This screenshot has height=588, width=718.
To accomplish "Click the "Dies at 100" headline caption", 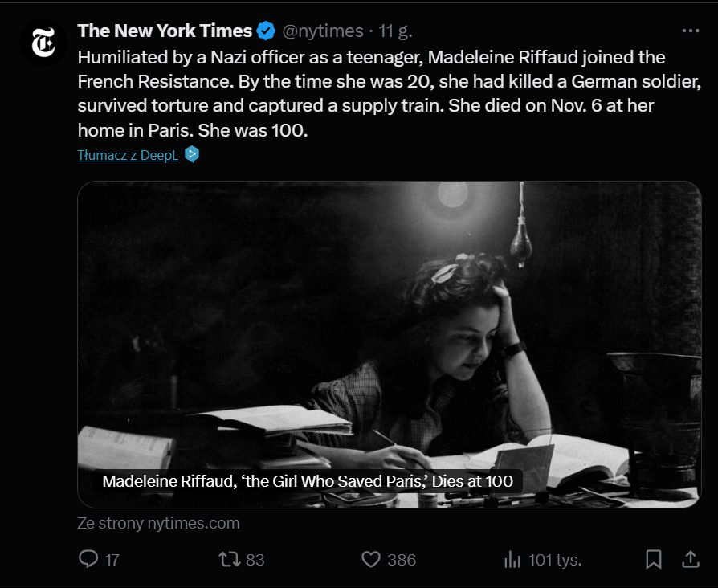I will pyautogui.click(x=312, y=481).
